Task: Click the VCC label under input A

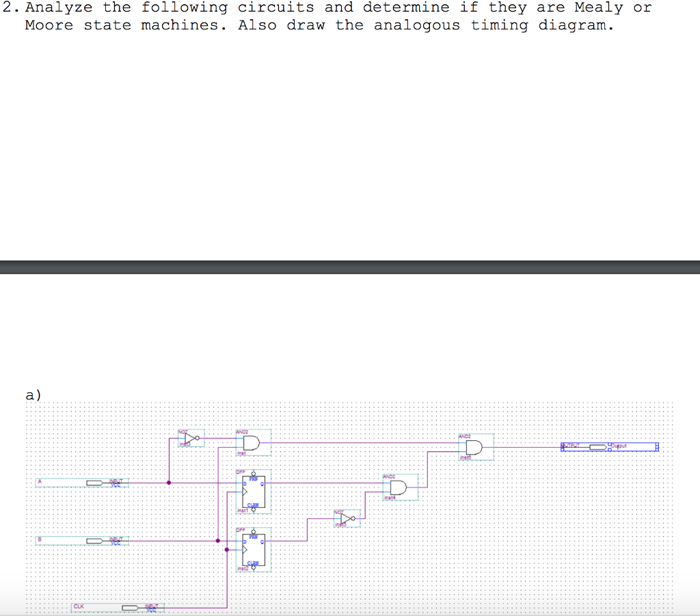Action: 116,485
